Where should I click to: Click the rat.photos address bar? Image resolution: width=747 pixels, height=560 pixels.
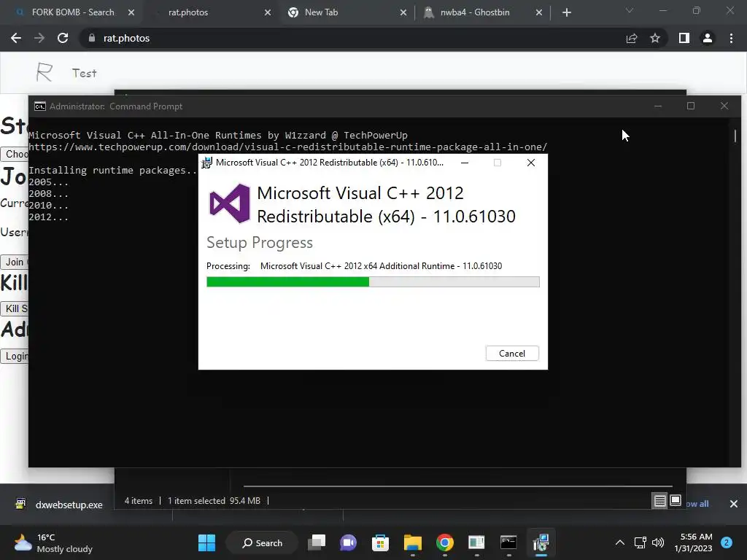352,38
